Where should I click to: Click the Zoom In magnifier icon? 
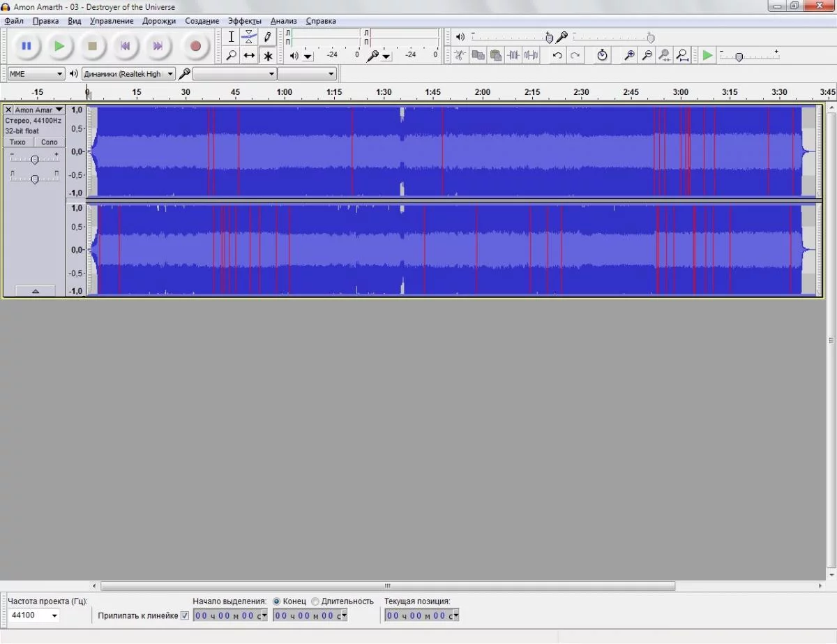[x=629, y=56]
